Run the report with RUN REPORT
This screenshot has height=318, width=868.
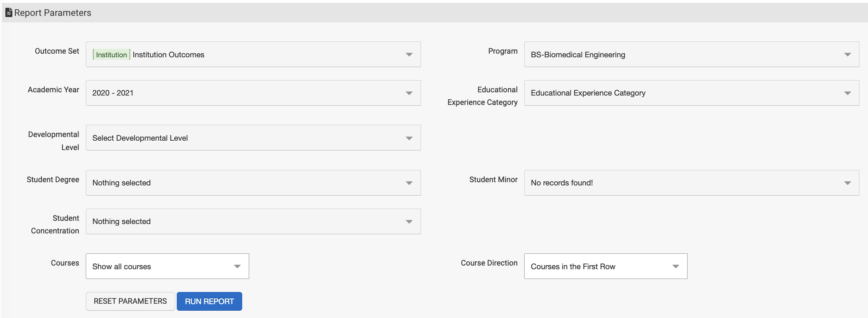209,301
